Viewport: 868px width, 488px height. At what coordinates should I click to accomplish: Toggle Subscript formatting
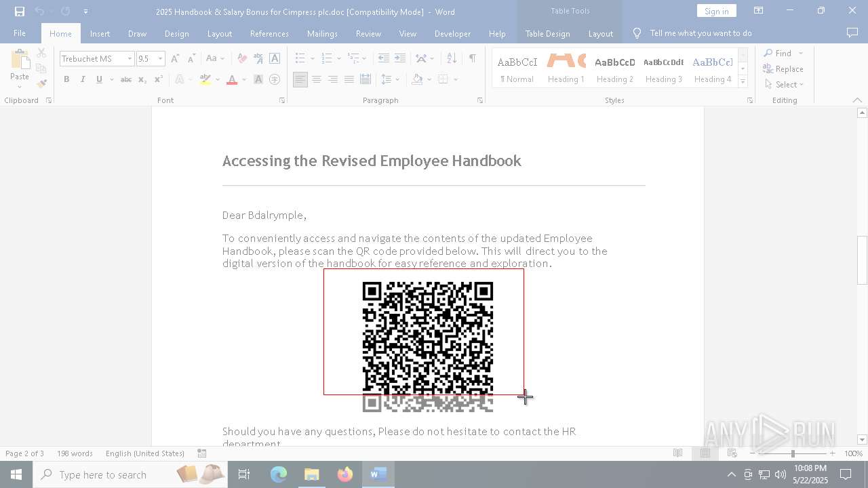142,79
